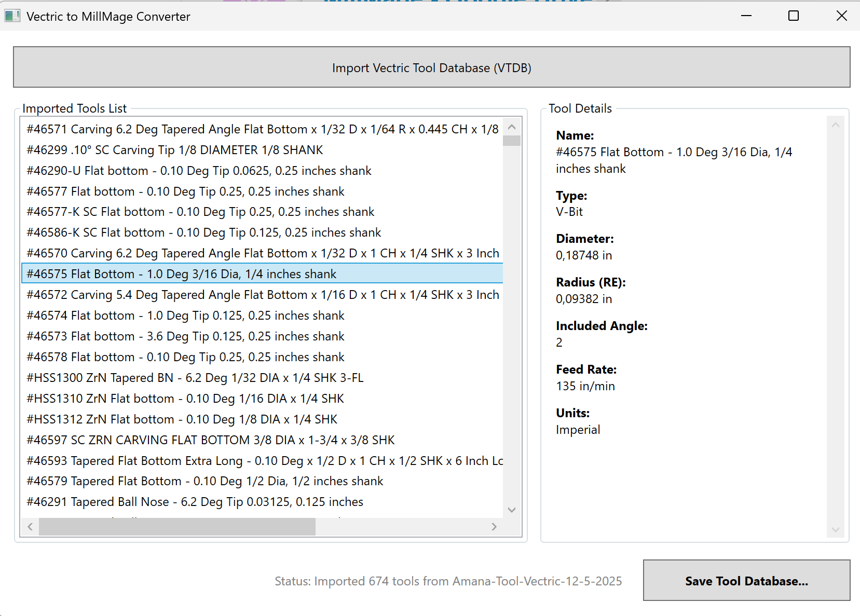This screenshot has height=616, width=860.
Task: Click horizontal scrollbar left arrow
Action: (x=30, y=527)
